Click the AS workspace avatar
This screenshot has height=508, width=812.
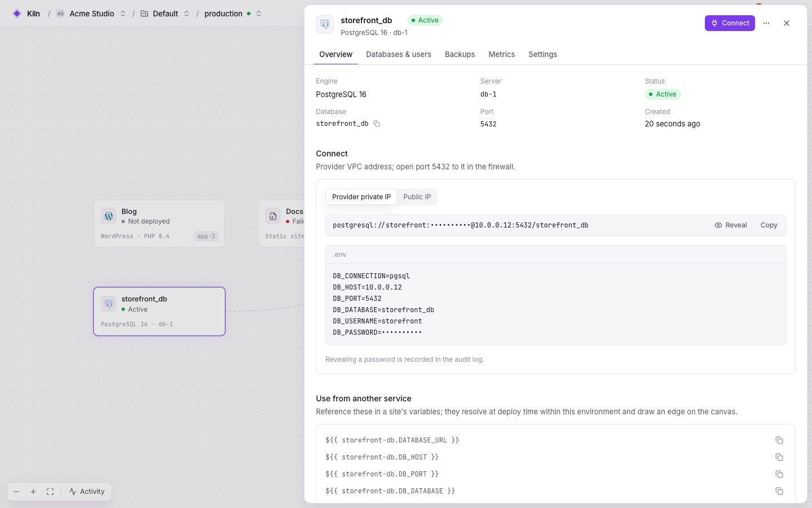(60, 14)
